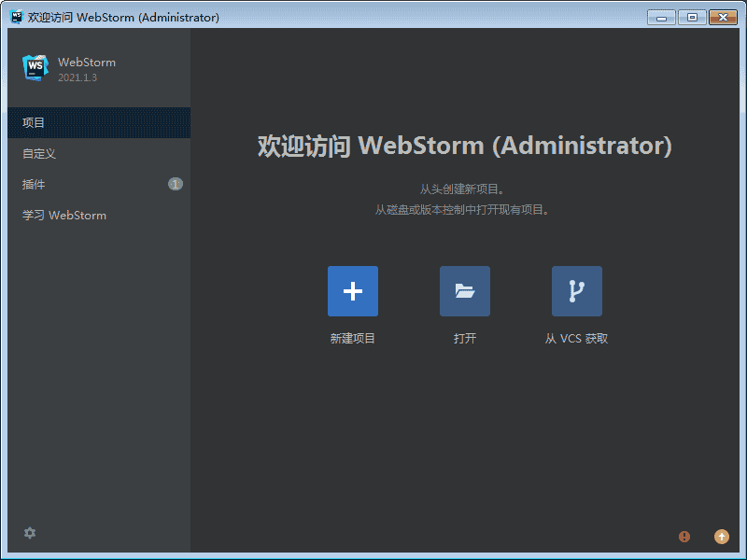Click the WebStorm logo in the sidebar
Screen dimensions: 747x560
click(x=35, y=67)
